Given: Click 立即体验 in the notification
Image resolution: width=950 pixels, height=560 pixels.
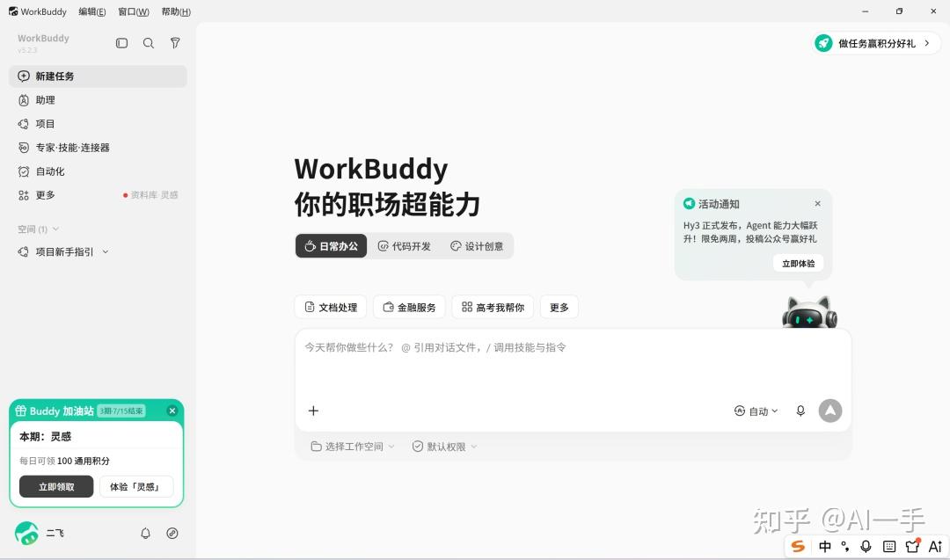Looking at the screenshot, I should click(x=798, y=264).
